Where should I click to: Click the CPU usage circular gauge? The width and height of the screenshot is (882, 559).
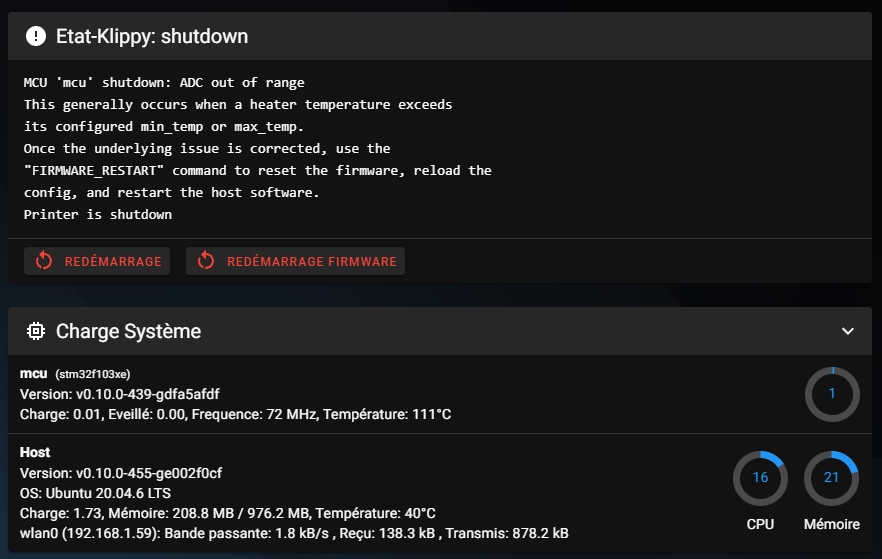[x=760, y=478]
